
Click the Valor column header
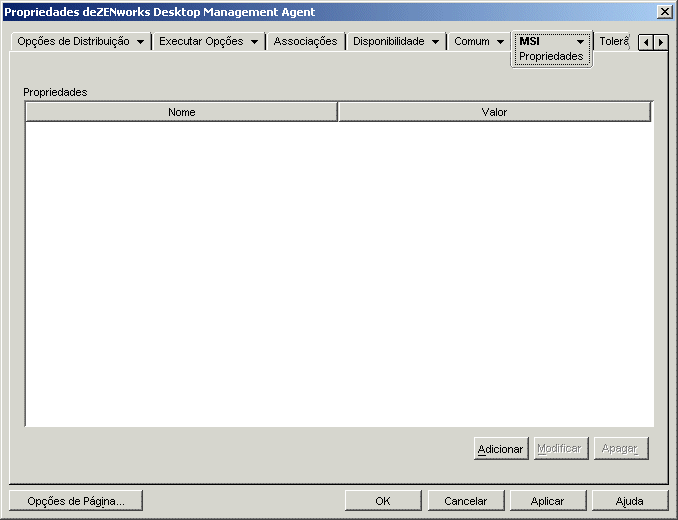[x=494, y=112]
